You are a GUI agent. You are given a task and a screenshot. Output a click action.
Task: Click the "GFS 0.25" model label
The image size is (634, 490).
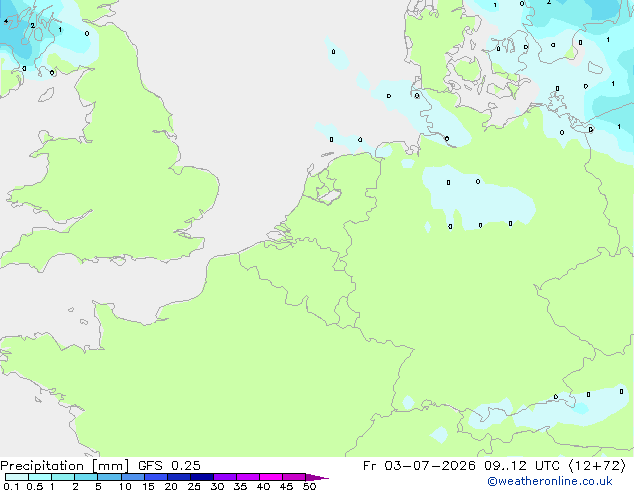coord(169,466)
